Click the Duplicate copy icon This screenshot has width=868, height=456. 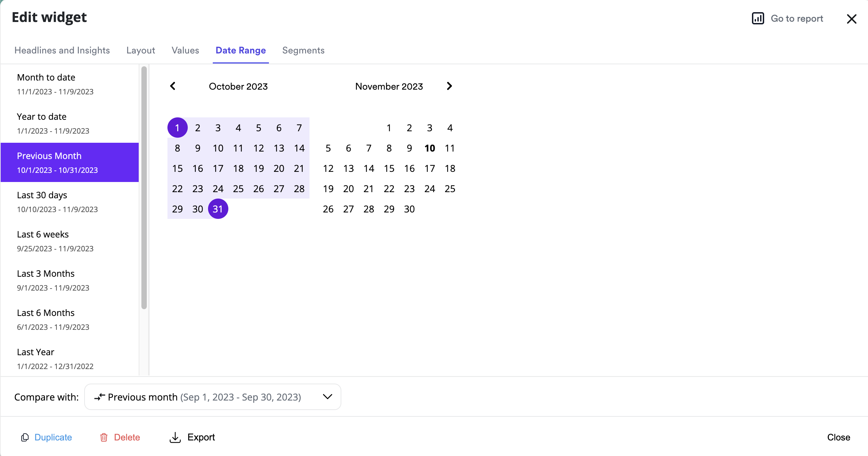pyautogui.click(x=25, y=437)
